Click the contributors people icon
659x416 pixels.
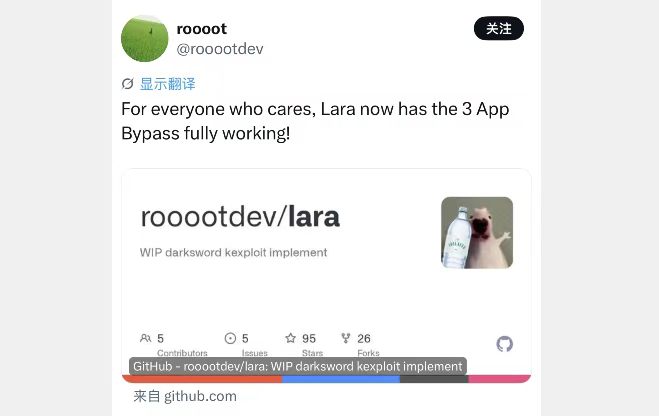coord(145,338)
